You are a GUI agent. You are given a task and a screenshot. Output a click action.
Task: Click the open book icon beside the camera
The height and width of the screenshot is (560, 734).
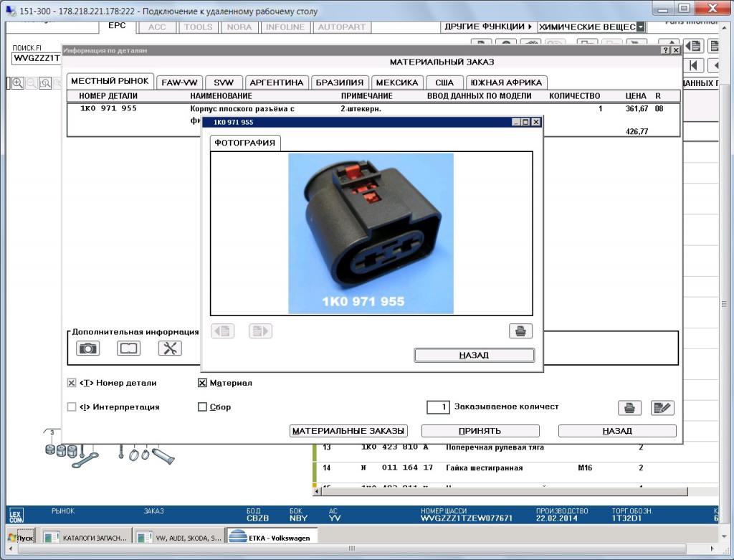tap(128, 348)
